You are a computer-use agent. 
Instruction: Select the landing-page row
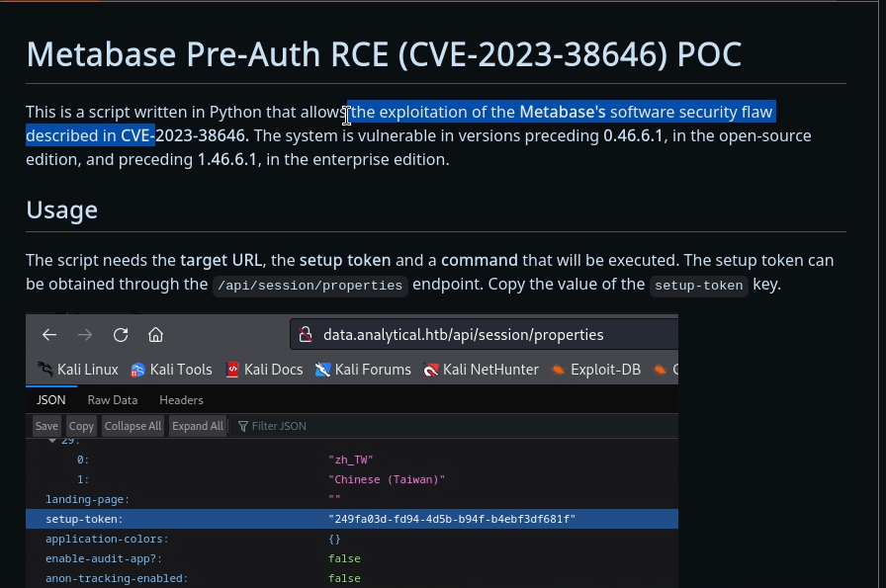(x=351, y=499)
